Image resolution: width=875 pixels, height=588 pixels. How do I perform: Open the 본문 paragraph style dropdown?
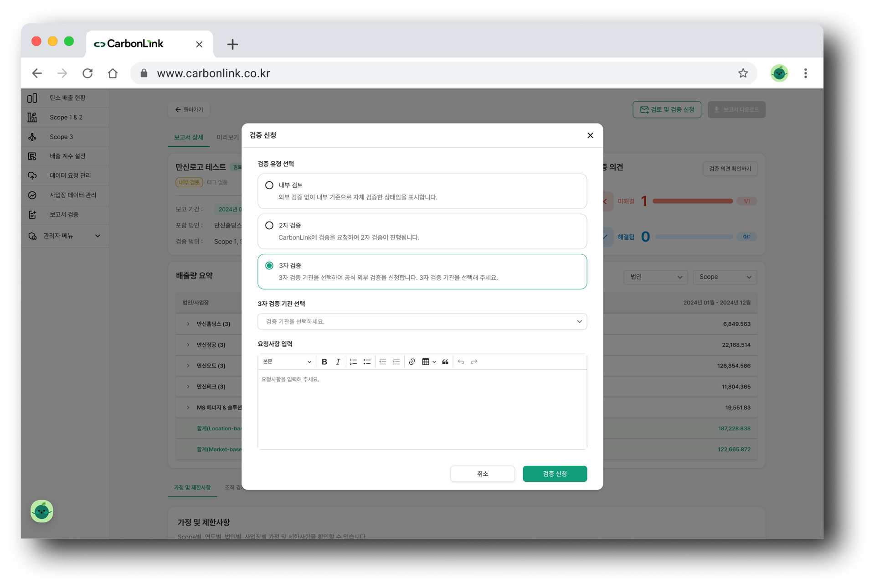[x=287, y=361]
